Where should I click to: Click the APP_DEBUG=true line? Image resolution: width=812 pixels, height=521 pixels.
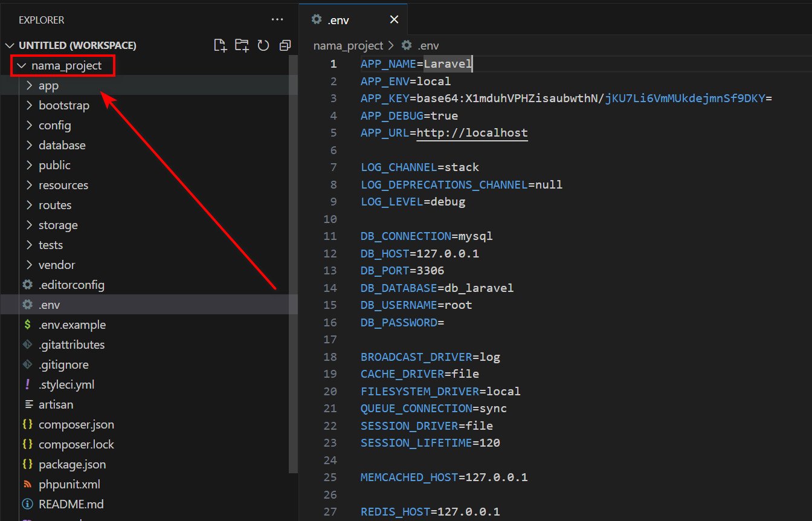point(410,115)
